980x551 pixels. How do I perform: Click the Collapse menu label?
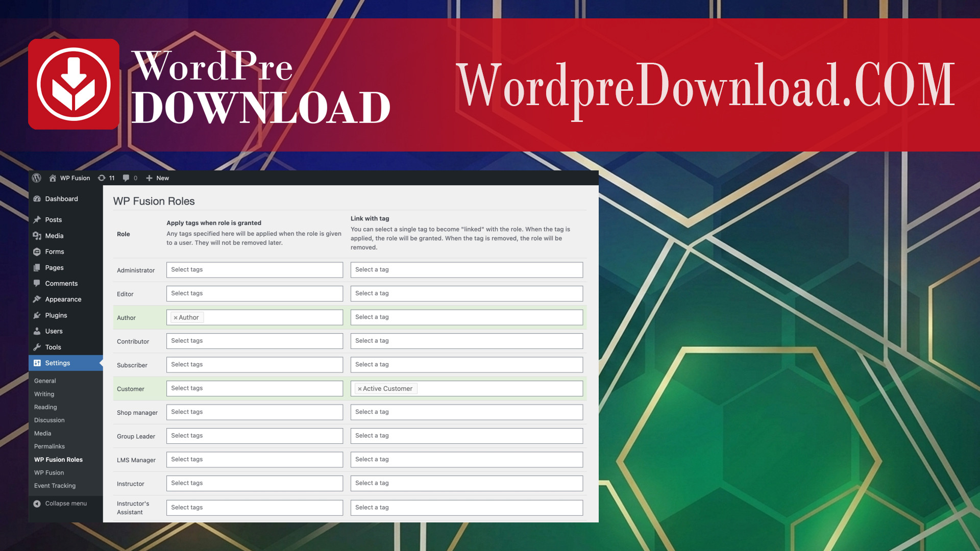coord(66,504)
